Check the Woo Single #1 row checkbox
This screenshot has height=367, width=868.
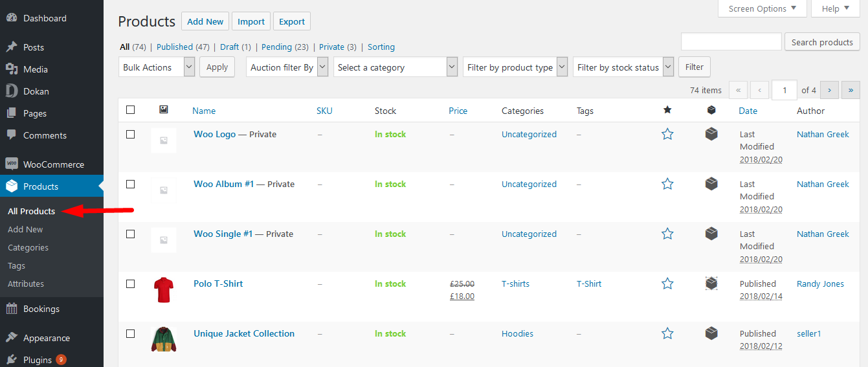click(x=130, y=234)
